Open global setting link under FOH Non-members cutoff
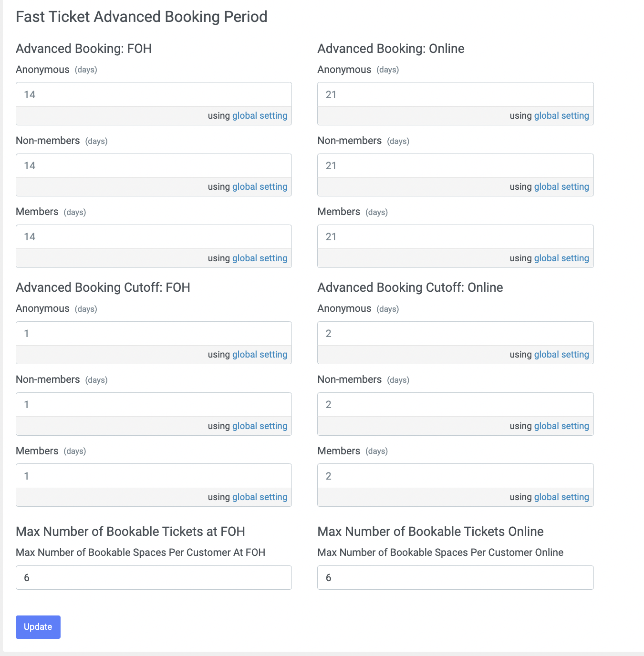This screenshot has height=656, width=644. point(260,426)
